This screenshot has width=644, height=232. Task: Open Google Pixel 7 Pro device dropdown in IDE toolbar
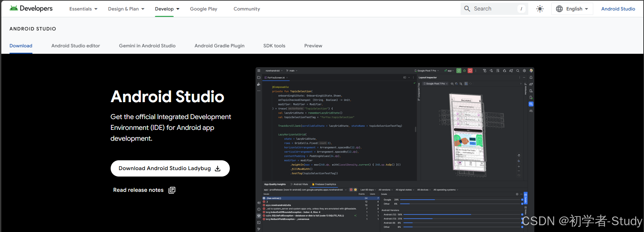427,71
